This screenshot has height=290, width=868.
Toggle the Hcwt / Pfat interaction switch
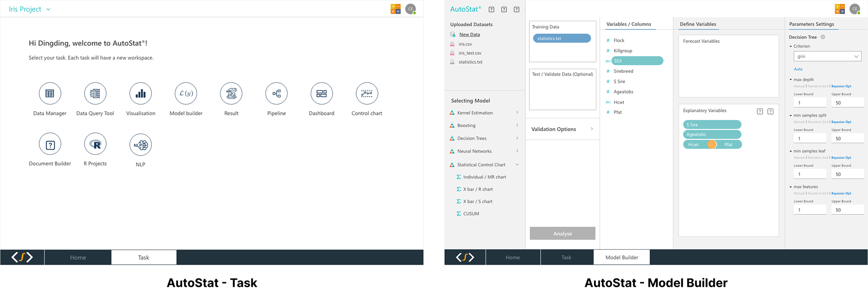(x=712, y=144)
